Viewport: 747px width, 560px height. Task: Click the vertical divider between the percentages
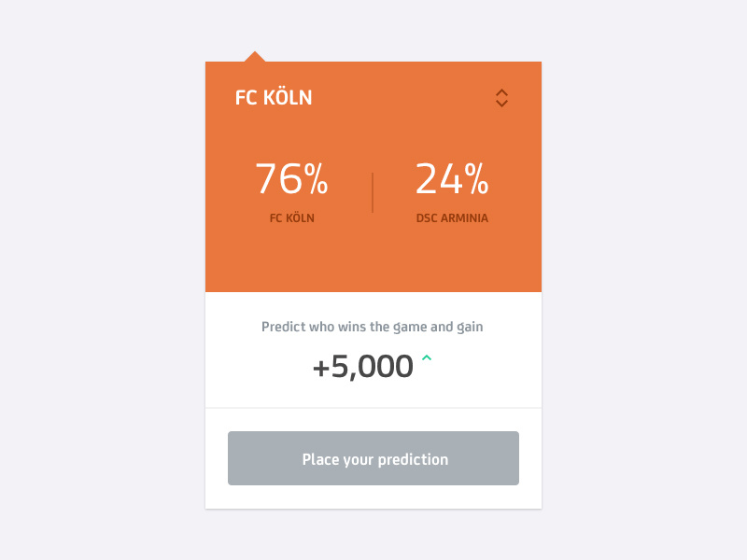pyautogui.click(x=373, y=192)
